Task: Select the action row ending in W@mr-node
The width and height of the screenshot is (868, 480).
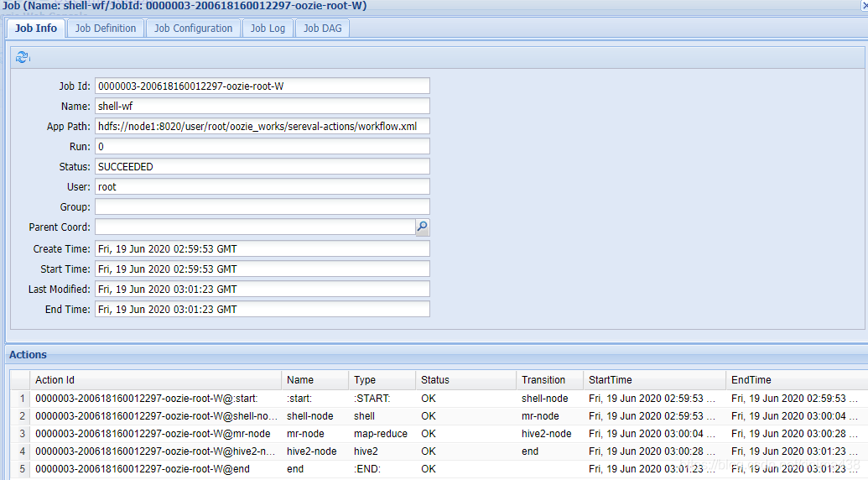Action: pos(439,434)
